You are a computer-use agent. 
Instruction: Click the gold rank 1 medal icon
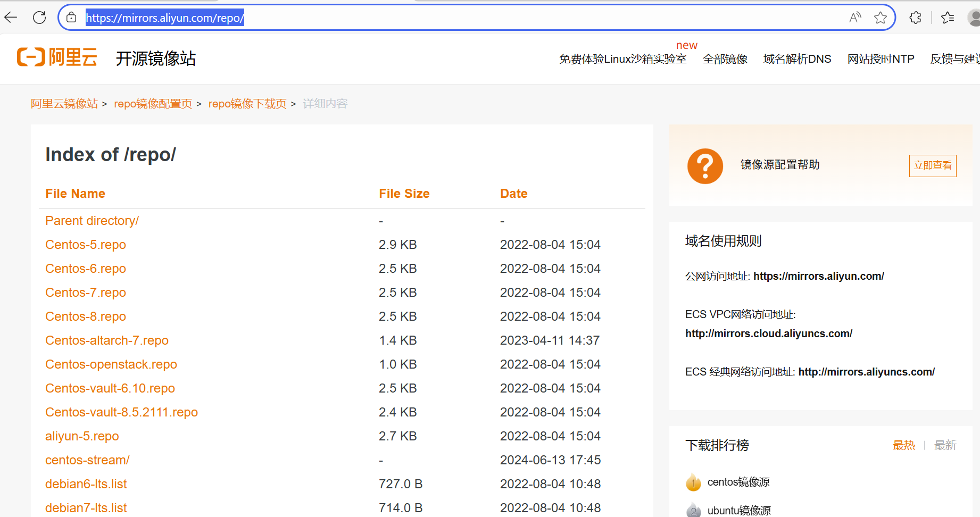click(693, 482)
